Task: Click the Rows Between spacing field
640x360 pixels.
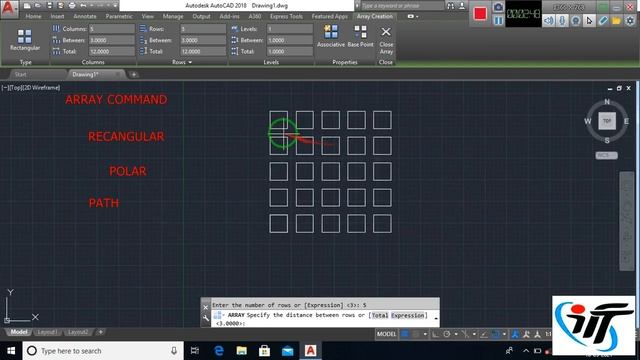Action: (x=203, y=40)
